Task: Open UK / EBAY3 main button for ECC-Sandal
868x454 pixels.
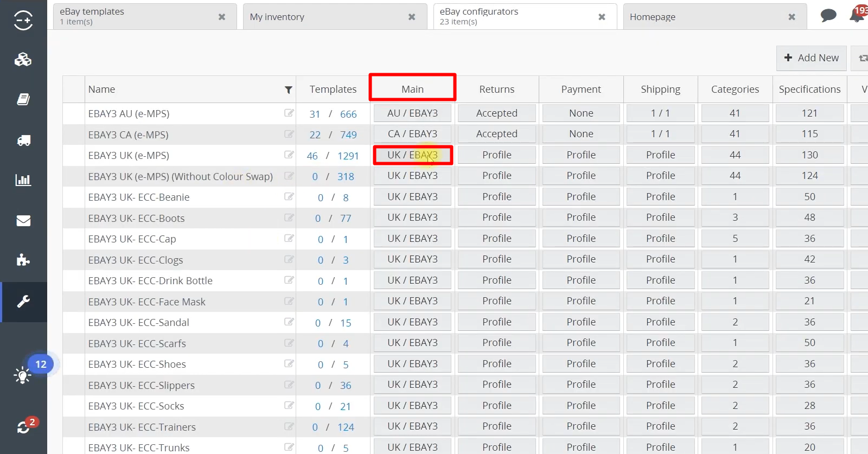Action: coord(412,322)
